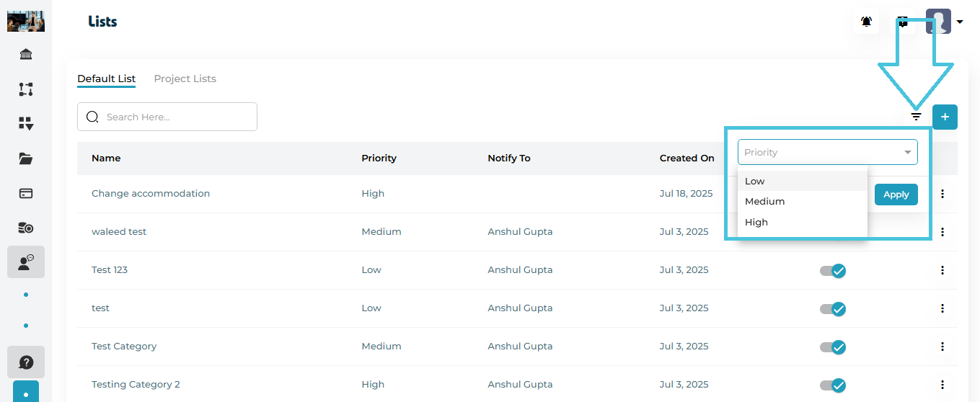Viewport: 980px width, 402px height.
Task: Select the Default List tab
Action: point(106,79)
